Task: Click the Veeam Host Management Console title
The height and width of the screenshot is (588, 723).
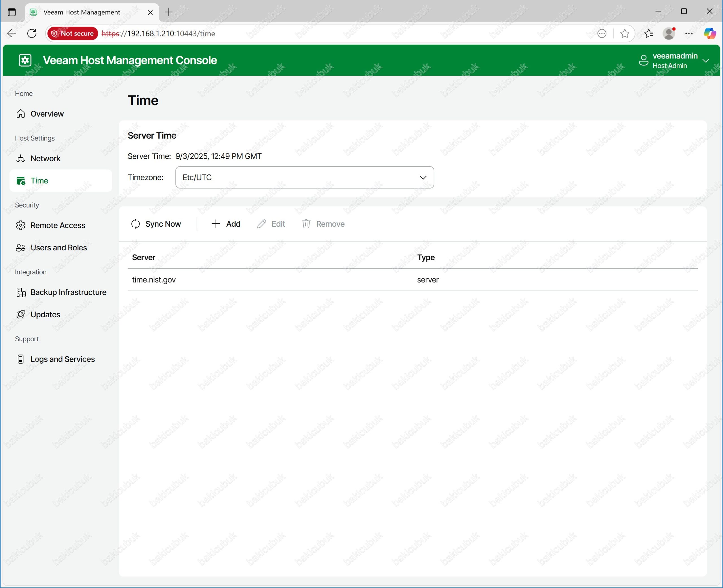Action: click(130, 60)
